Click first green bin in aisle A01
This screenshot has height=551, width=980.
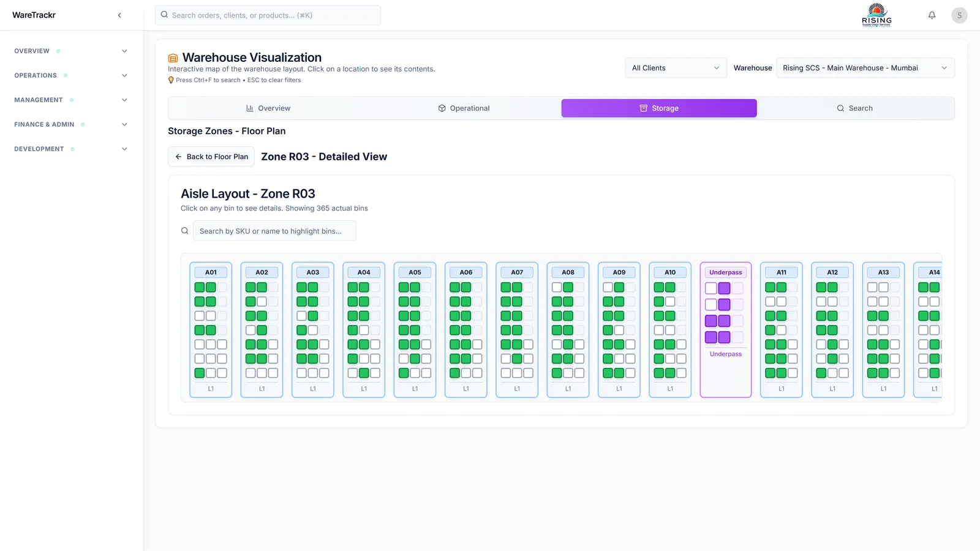(200, 287)
